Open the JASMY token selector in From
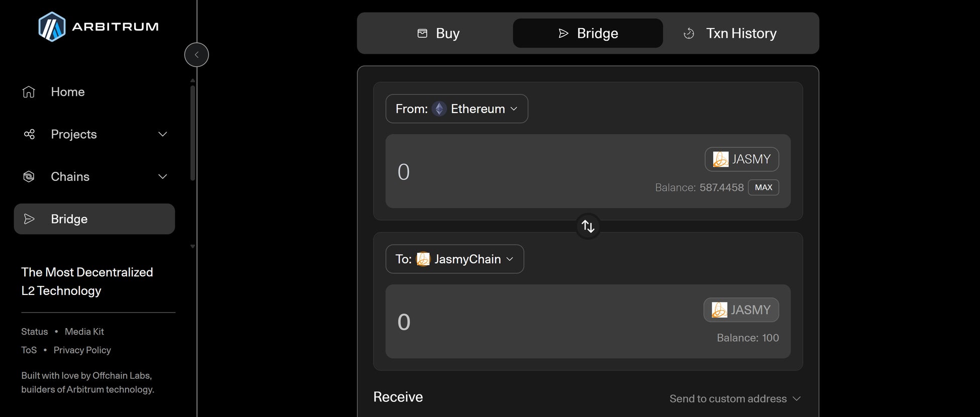Image resolution: width=980 pixels, height=417 pixels. [741, 159]
